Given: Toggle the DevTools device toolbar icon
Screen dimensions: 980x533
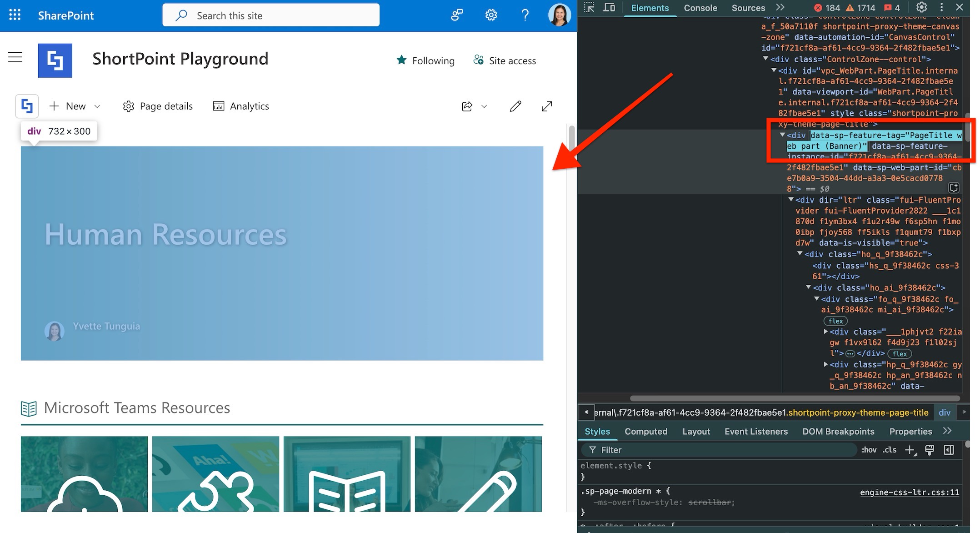Looking at the screenshot, I should 609,8.
